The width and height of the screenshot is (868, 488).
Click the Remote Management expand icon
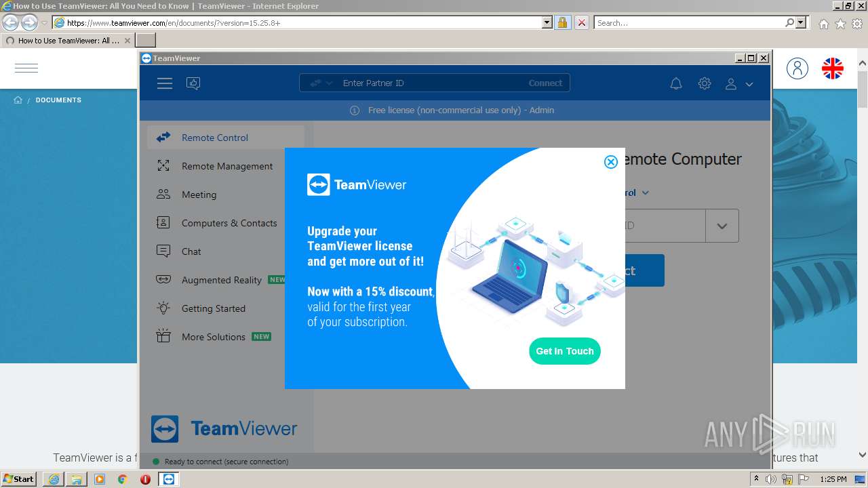[163, 166]
